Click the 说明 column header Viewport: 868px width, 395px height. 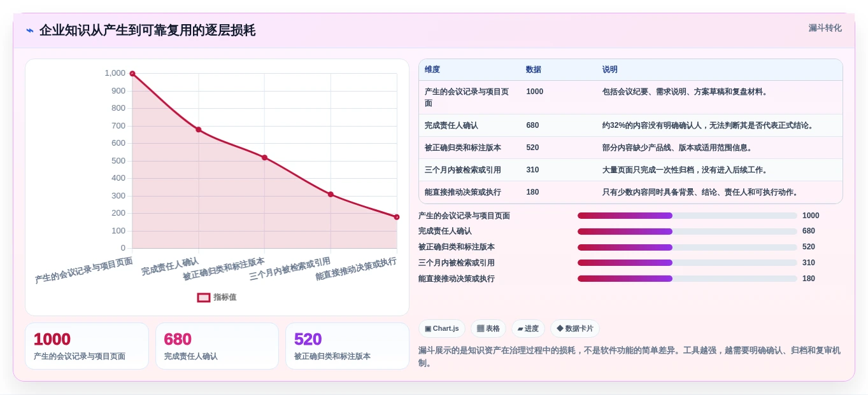(610, 69)
